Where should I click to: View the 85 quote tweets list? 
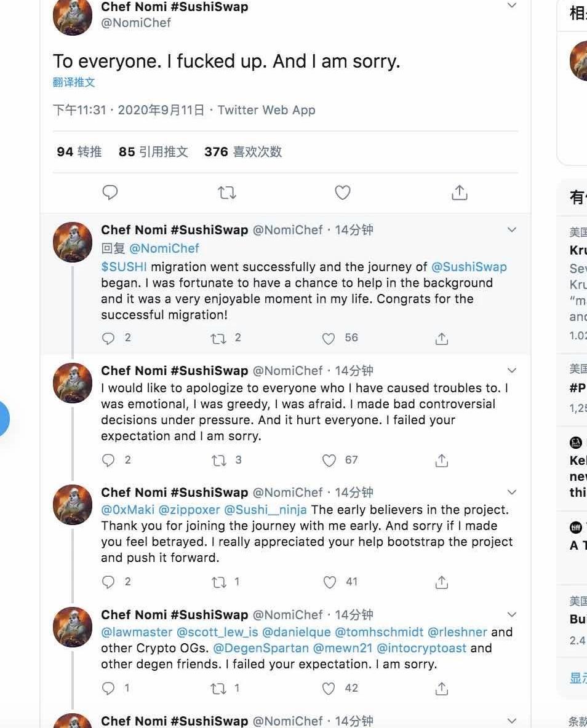[153, 152]
